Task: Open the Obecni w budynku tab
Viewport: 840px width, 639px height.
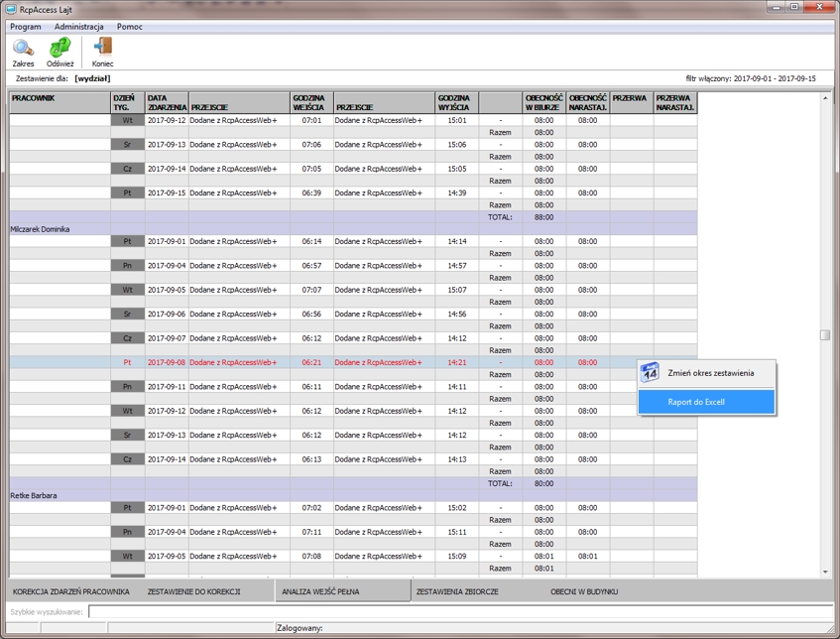Action: (584, 591)
